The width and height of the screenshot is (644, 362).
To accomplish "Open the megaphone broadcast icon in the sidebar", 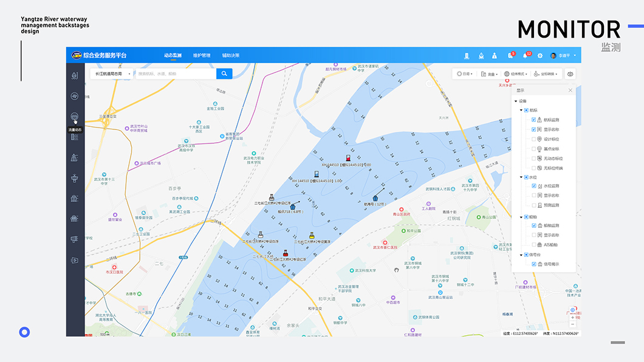I will tap(74, 239).
